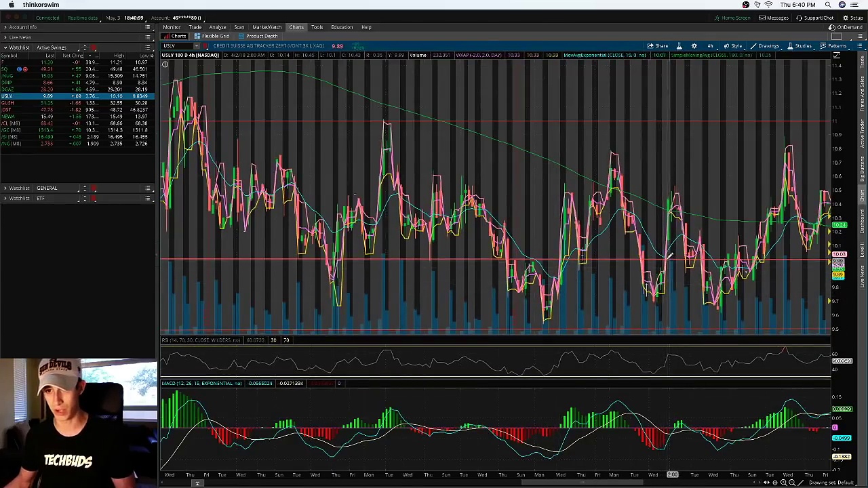Open Support/Chat
Screen dimensions: 868x488
pos(815,18)
